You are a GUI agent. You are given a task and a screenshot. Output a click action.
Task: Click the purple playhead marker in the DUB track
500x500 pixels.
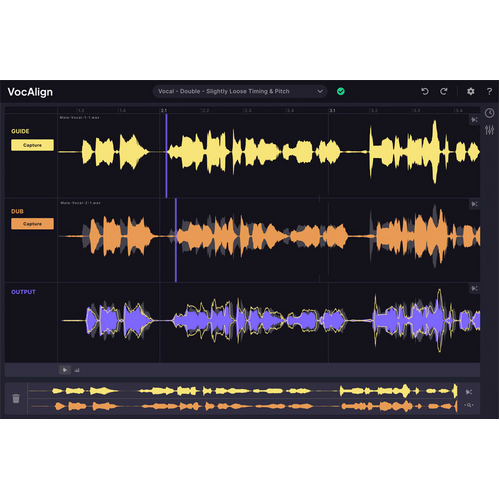[x=176, y=240]
